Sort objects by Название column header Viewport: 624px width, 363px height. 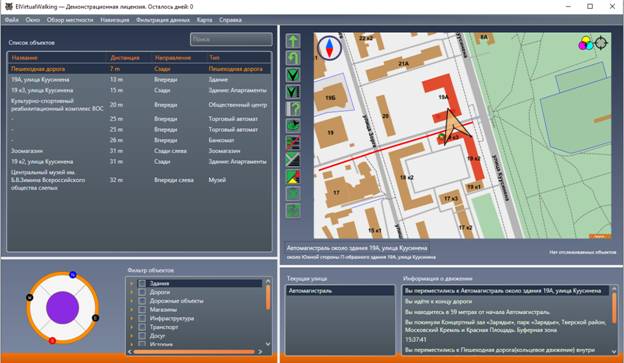[x=57, y=58]
